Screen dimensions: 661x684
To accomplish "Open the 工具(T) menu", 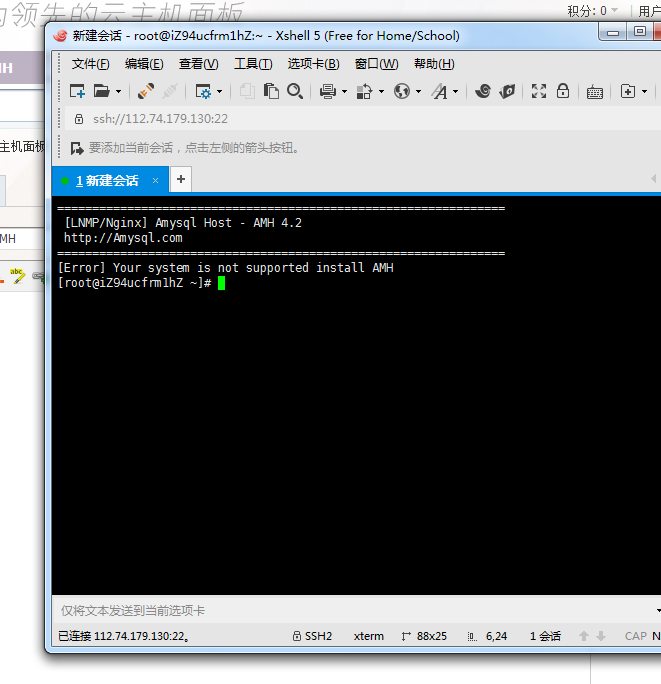I will (252, 64).
